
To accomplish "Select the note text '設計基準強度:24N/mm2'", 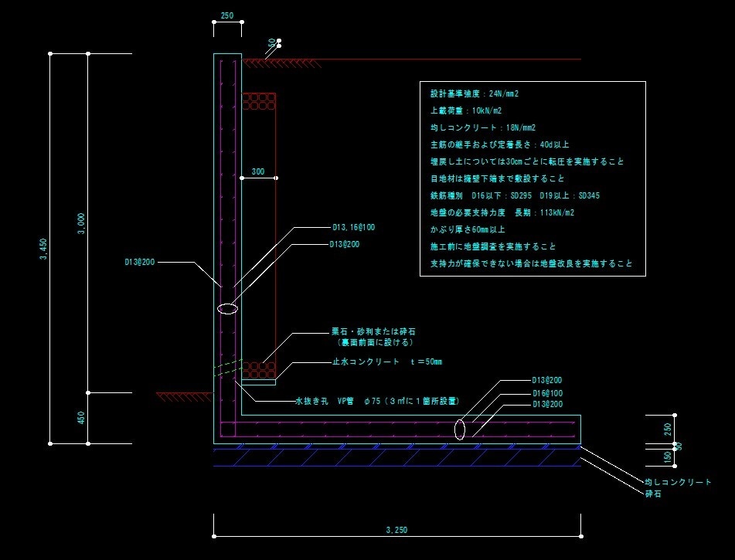I will (x=475, y=93).
